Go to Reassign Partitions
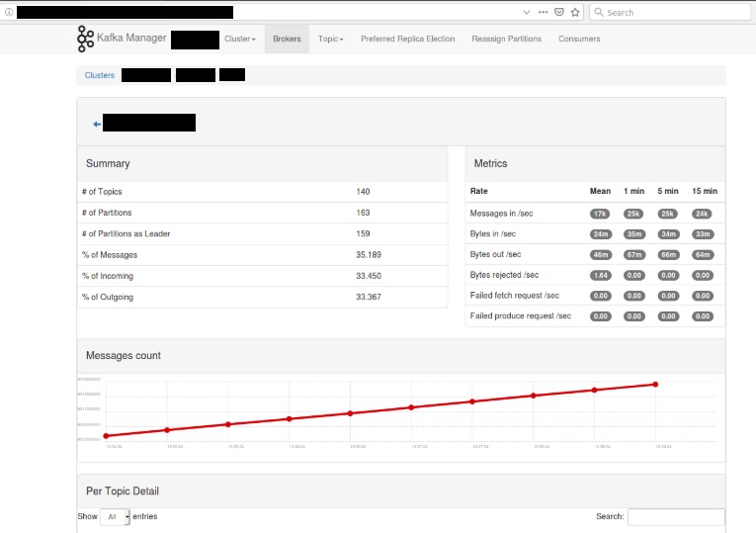 507,40
